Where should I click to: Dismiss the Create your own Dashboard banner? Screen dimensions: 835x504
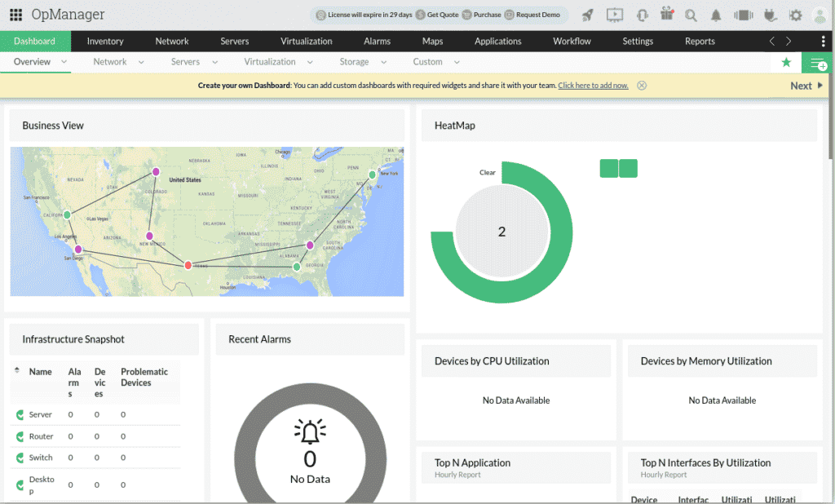pos(642,86)
